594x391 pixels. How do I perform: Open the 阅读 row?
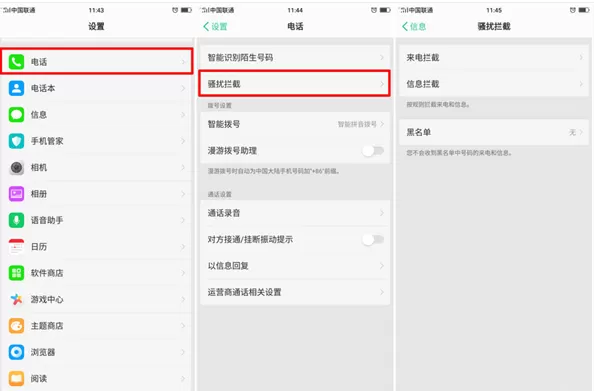click(x=97, y=378)
